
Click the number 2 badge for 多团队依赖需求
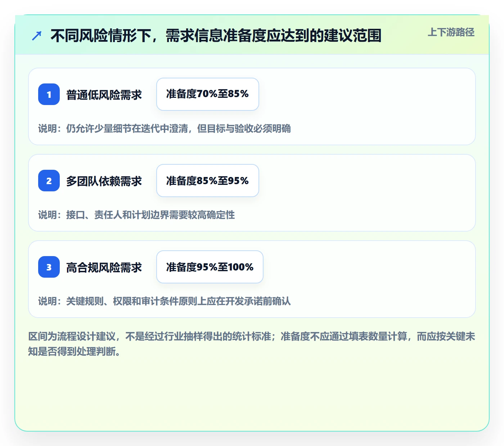pyautogui.click(x=49, y=181)
